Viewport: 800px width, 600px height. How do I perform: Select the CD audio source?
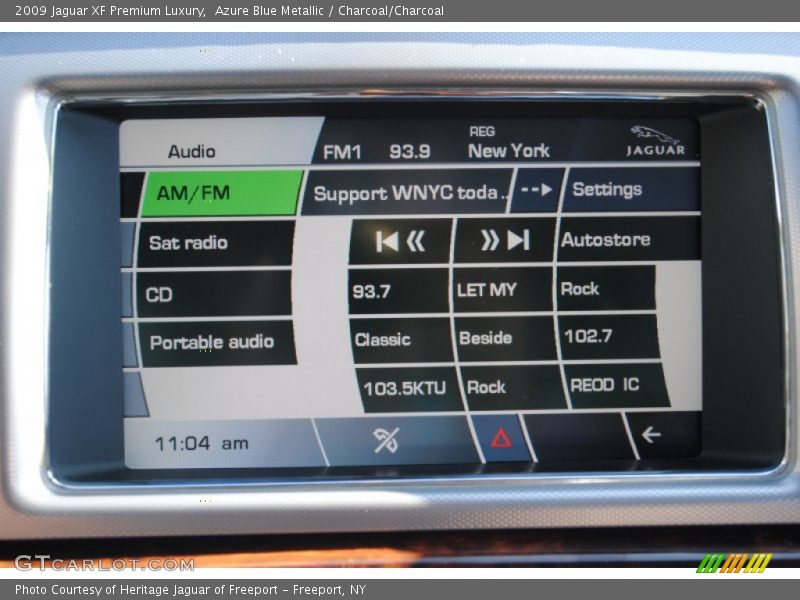(214, 294)
